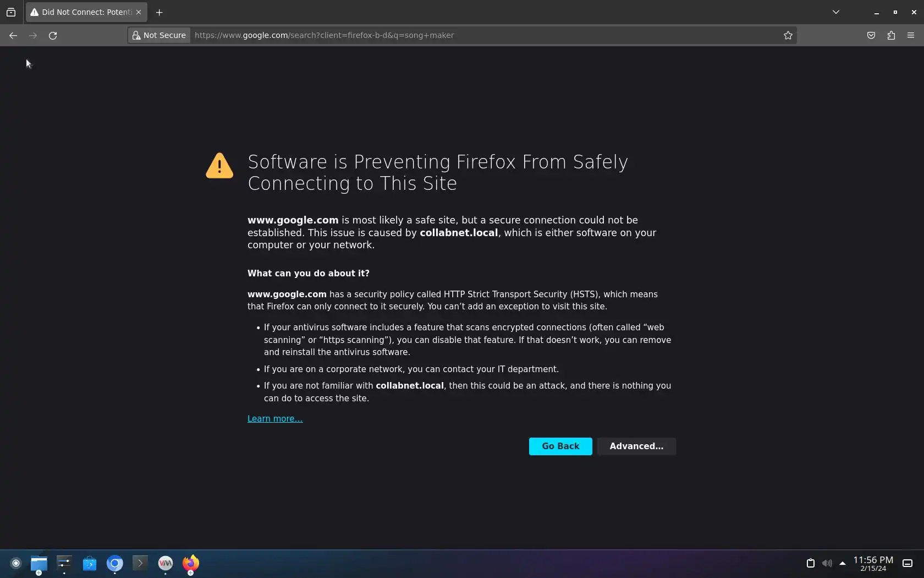Click the Go Back button
The width and height of the screenshot is (924, 578).
(560, 446)
